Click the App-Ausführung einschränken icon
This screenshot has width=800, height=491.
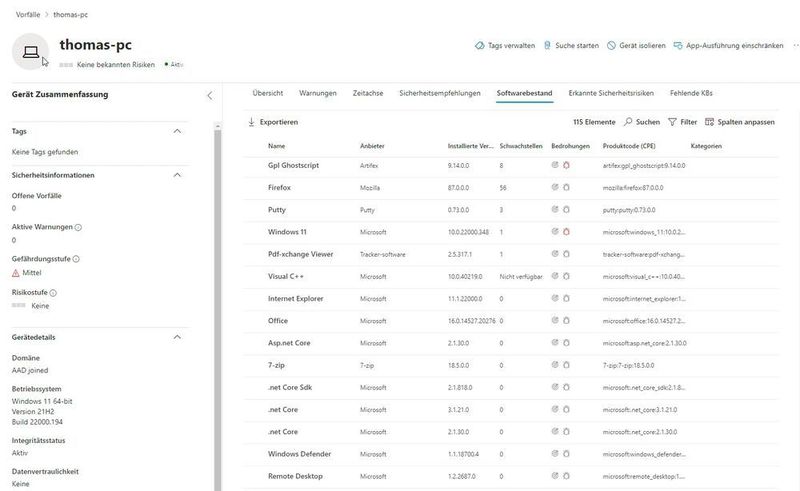click(x=678, y=45)
